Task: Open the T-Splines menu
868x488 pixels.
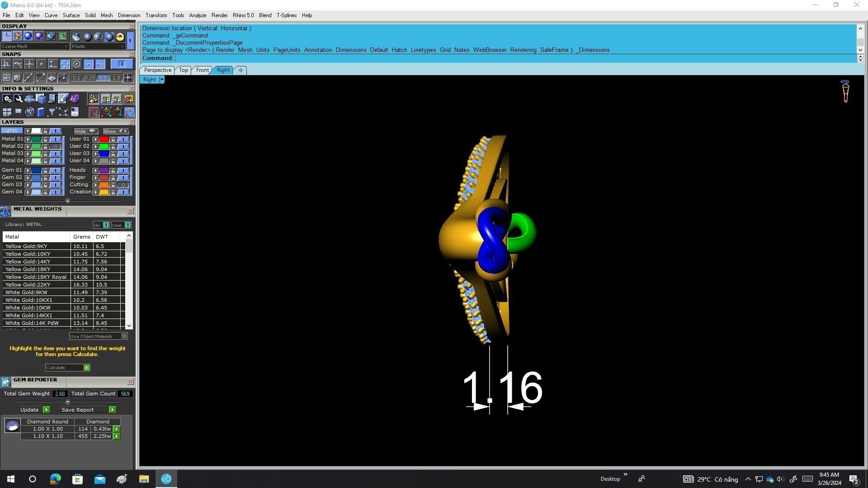Action: coord(286,15)
